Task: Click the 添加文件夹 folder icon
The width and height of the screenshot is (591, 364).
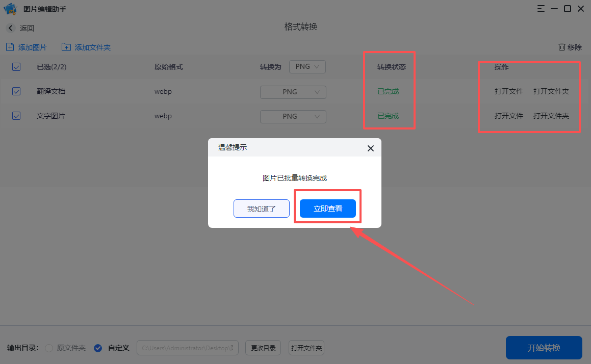Action: pyautogui.click(x=66, y=47)
